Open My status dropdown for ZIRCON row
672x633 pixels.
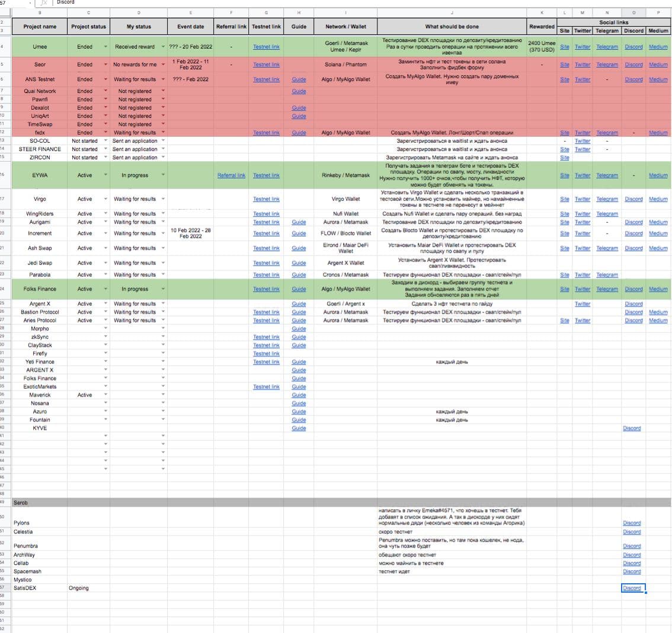(x=163, y=157)
